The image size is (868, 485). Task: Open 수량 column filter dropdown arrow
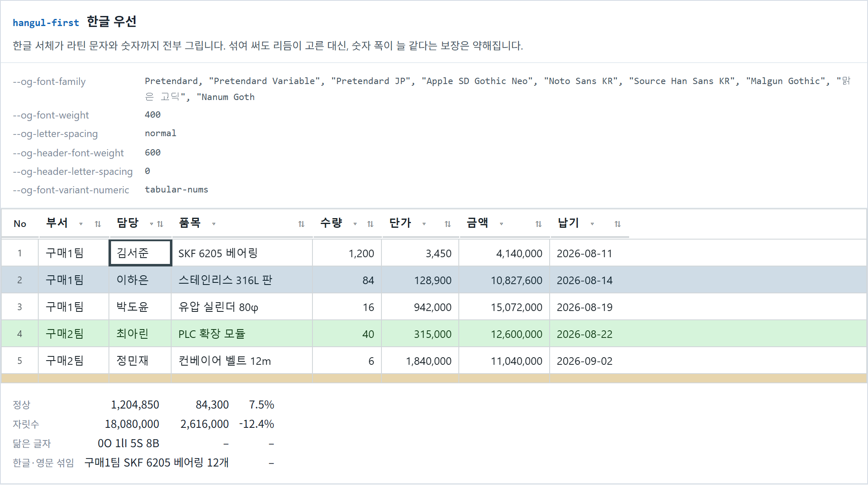tap(355, 224)
